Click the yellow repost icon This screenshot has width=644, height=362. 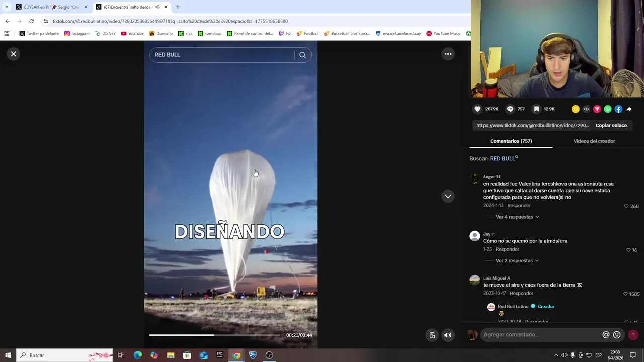(x=576, y=109)
